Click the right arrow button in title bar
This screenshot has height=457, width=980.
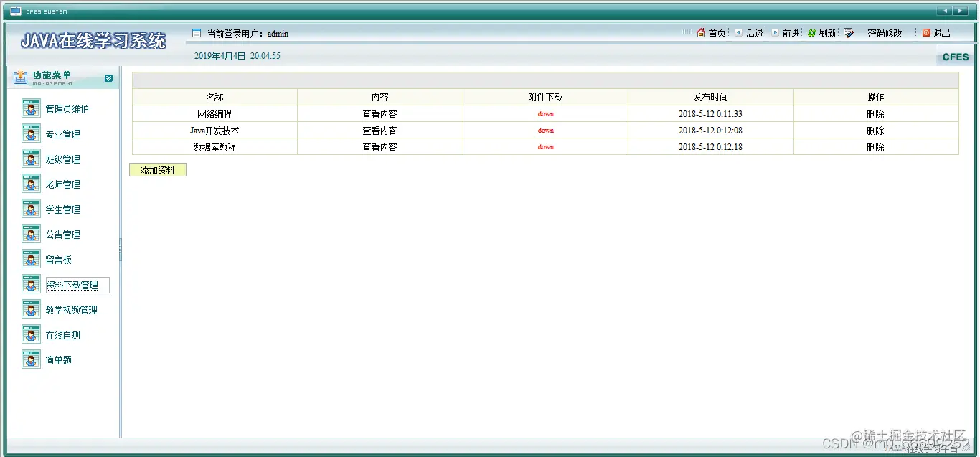pyautogui.click(x=960, y=11)
